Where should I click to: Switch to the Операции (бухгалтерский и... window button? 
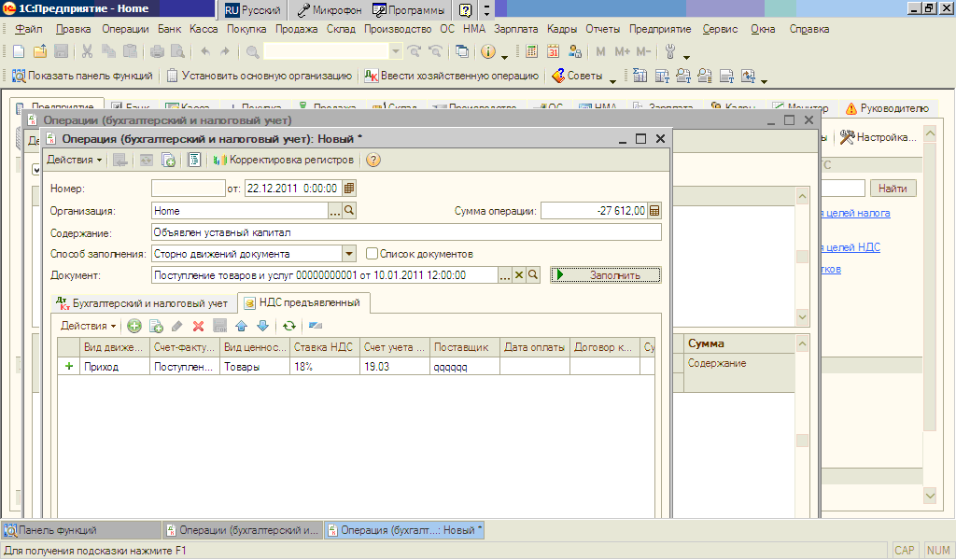[x=243, y=530]
